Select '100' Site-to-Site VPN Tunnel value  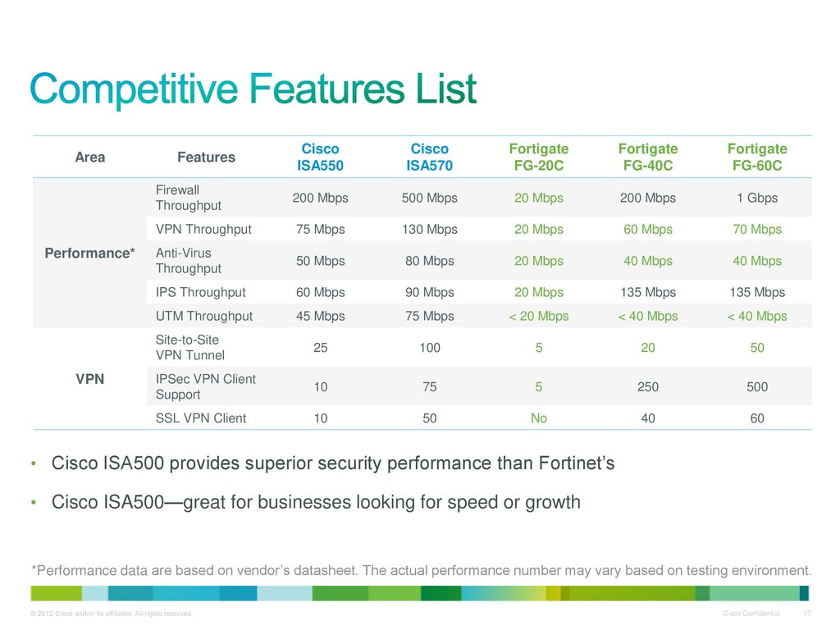pos(430,348)
